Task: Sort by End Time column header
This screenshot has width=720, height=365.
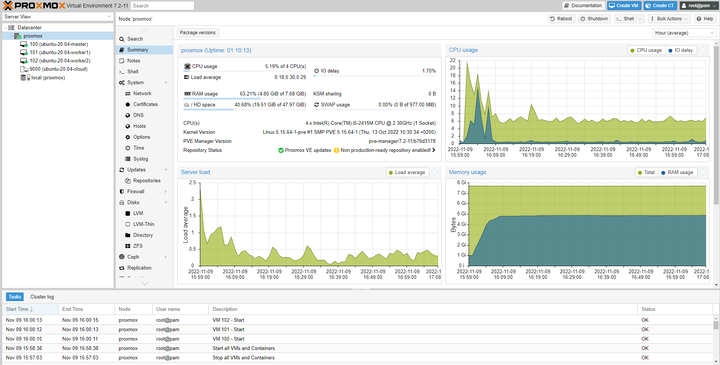Action: (x=86, y=309)
